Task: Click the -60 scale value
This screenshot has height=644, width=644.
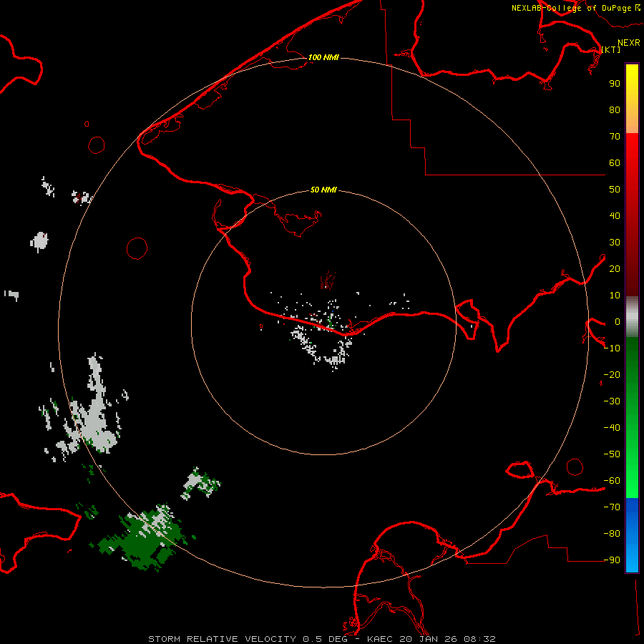Action: point(612,481)
